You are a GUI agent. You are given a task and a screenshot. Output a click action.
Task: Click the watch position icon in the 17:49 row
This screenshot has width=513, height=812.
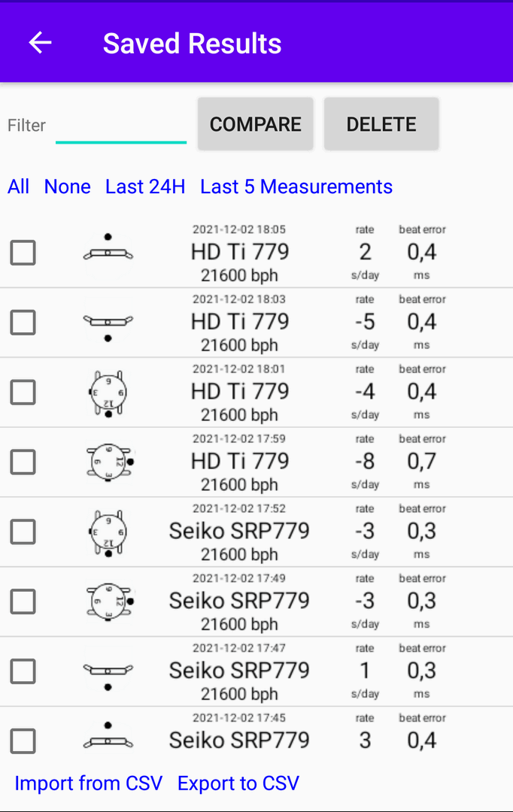[110, 601]
